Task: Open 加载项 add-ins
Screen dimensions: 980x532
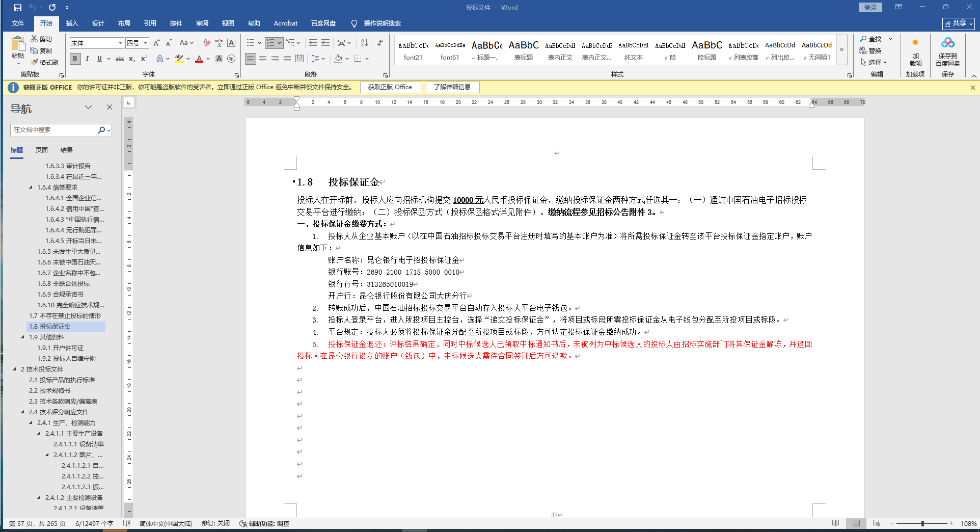Action: 915,52
